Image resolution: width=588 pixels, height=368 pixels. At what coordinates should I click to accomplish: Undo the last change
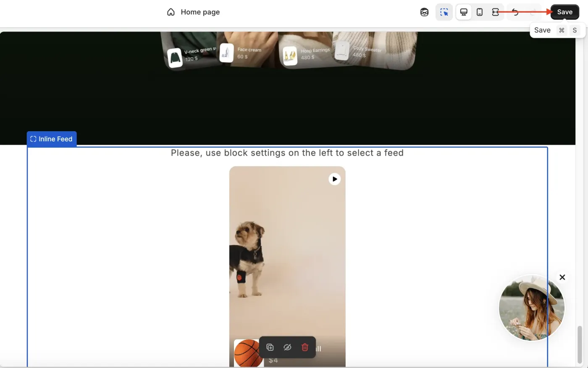pyautogui.click(x=515, y=12)
